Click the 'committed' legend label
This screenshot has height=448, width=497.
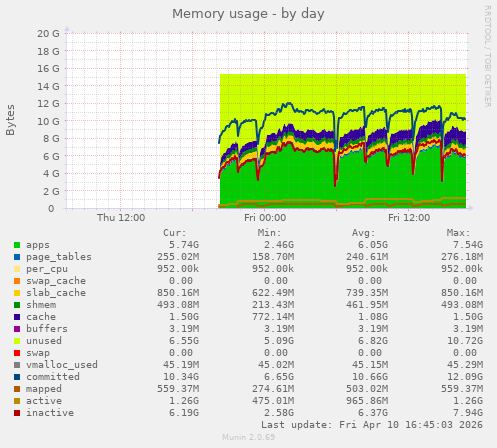click(53, 377)
